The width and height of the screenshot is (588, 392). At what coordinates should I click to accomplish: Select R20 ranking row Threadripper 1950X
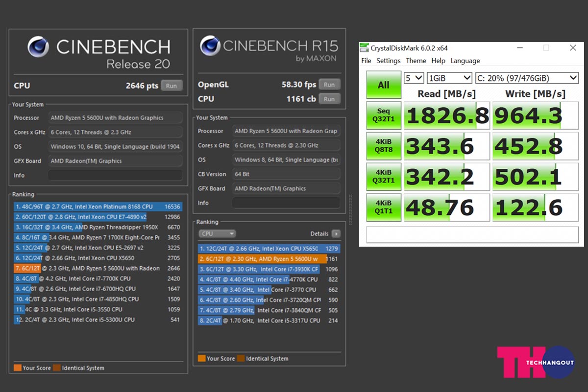[98, 227]
